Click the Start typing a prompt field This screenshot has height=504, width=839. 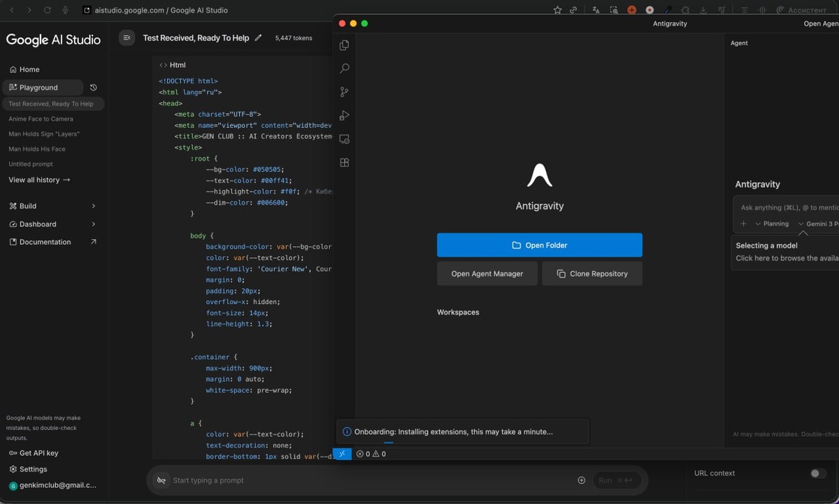(x=364, y=480)
